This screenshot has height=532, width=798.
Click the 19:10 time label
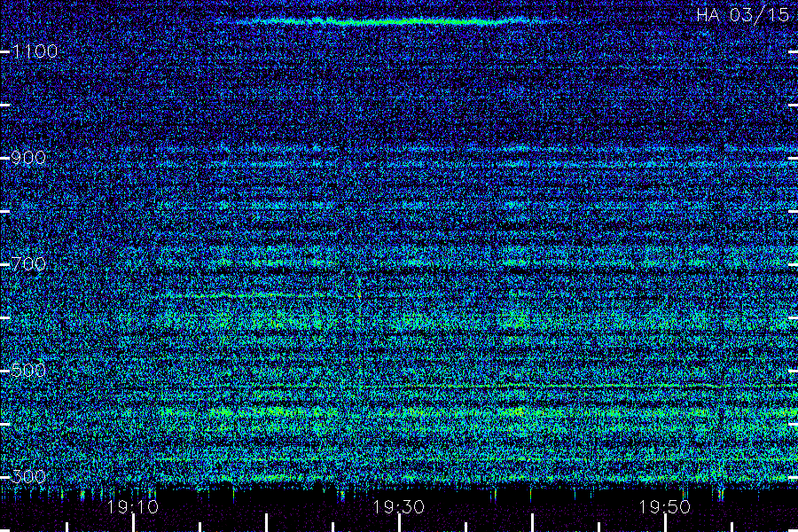[133, 507]
